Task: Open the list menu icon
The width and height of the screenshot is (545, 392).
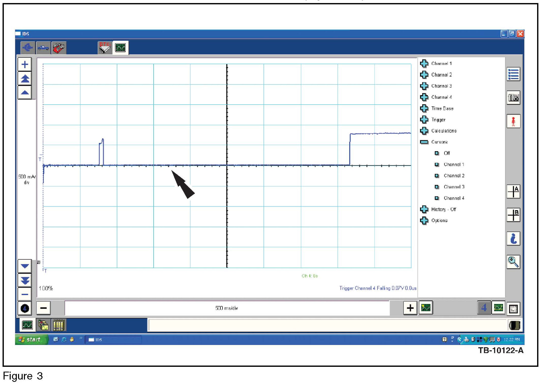Action: click(513, 74)
